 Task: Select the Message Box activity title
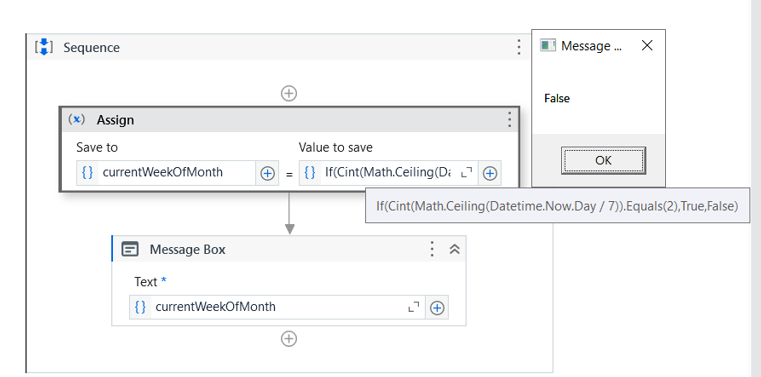pyautogui.click(x=187, y=249)
